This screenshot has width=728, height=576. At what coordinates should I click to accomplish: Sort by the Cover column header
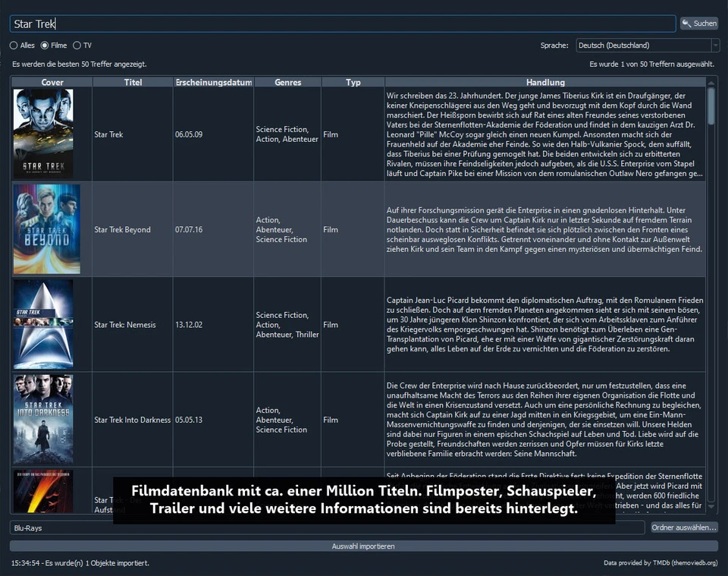coord(52,82)
